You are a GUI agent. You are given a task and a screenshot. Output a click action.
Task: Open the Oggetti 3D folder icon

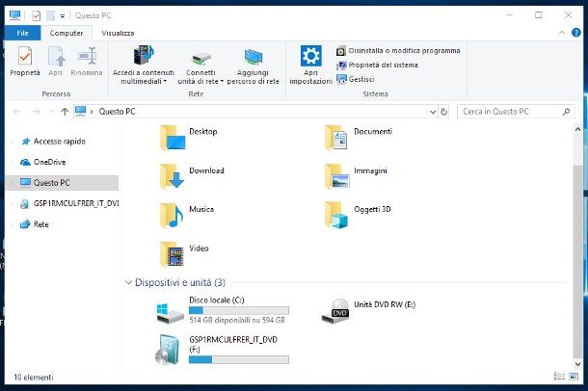click(x=336, y=216)
